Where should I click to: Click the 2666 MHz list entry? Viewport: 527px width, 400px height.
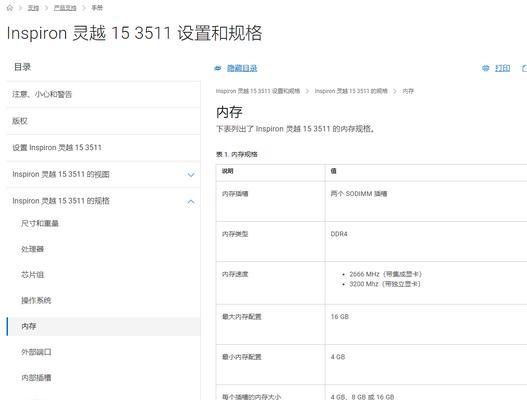[386, 274]
